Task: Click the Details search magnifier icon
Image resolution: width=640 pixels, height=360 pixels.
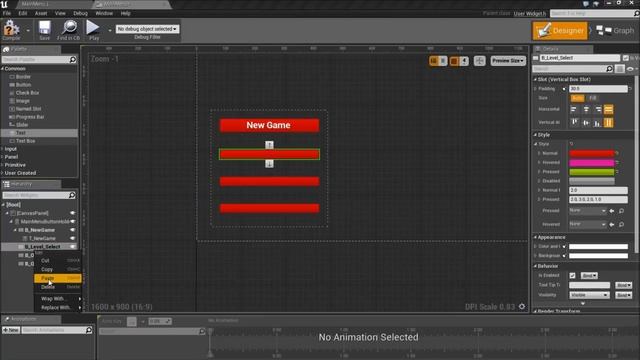Action: click(x=609, y=69)
